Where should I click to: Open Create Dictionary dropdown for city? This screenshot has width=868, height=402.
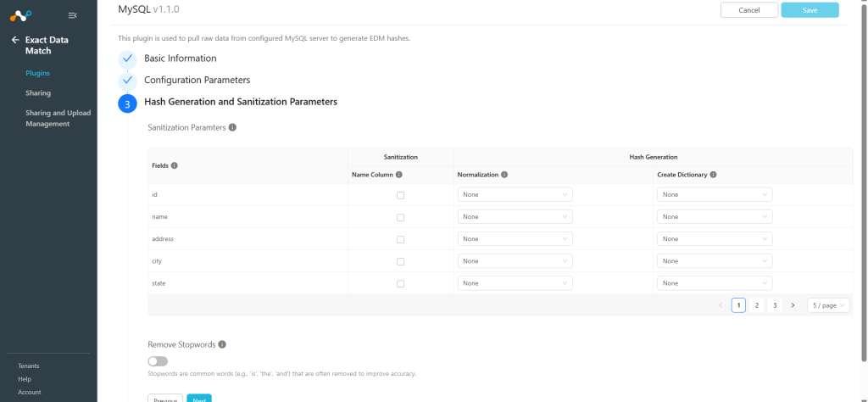(x=715, y=261)
